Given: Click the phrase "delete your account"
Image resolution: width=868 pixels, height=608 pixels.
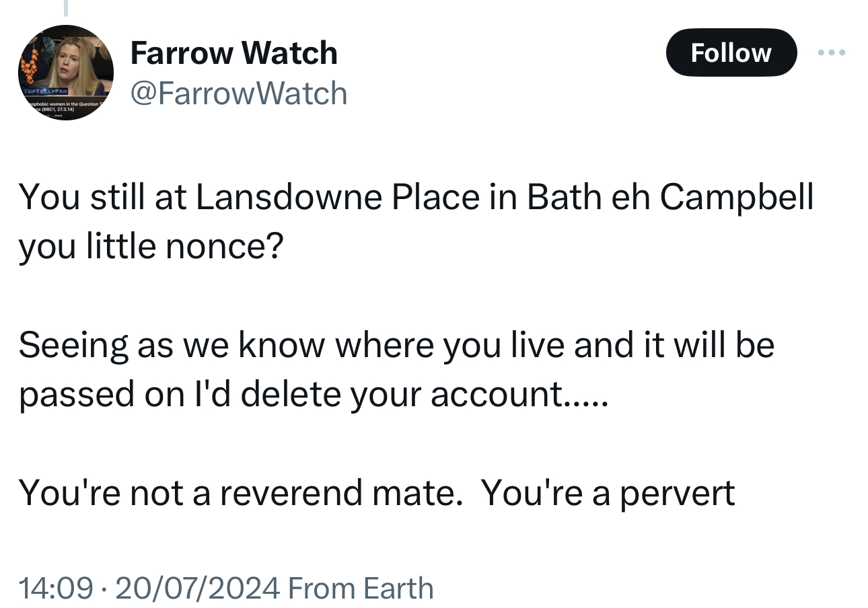Looking at the screenshot, I should pyautogui.click(x=400, y=395).
